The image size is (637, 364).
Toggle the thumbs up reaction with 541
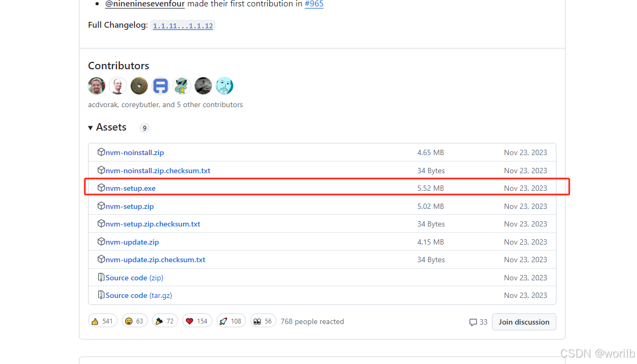click(103, 321)
